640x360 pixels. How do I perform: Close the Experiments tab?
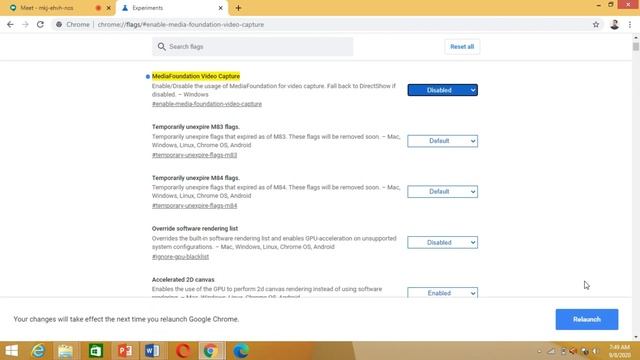pyautogui.click(x=220, y=8)
